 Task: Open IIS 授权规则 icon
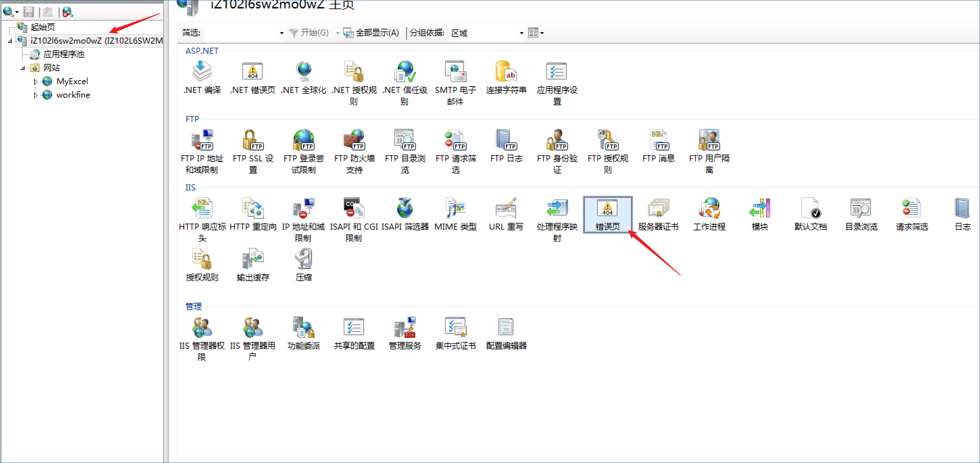(202, 264)
